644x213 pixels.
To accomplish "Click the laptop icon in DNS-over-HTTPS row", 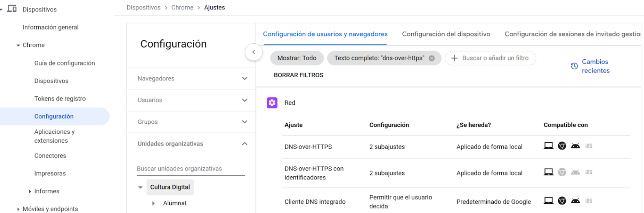I will pos(549,146).
